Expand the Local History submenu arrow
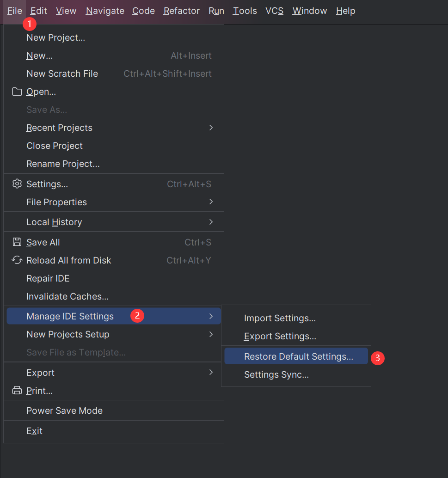The width and height of the screenshot is (448, 478). (x=211, y=222)
